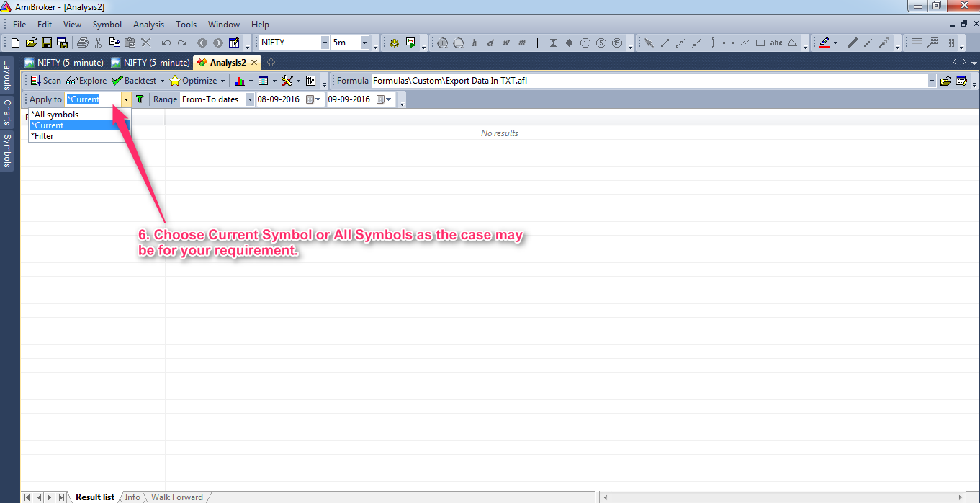980x503 pixels.
Task: Open the 08-09-2016 date picker
Action: pos(315,99)
